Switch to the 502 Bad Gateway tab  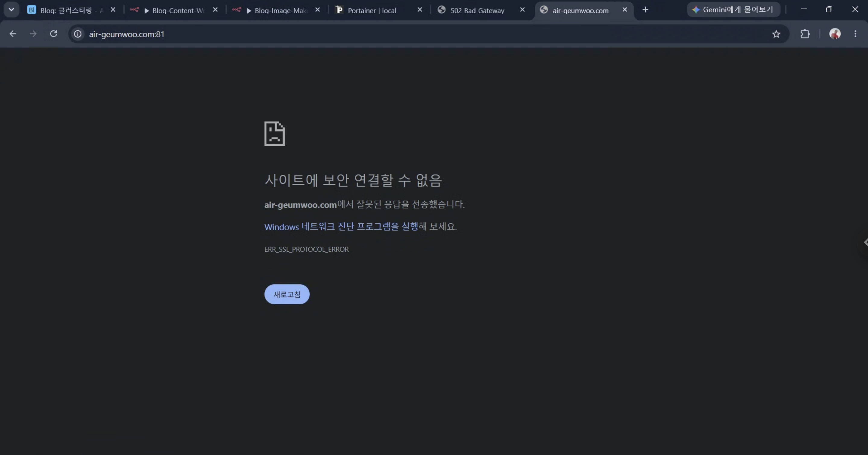point(481,10)
